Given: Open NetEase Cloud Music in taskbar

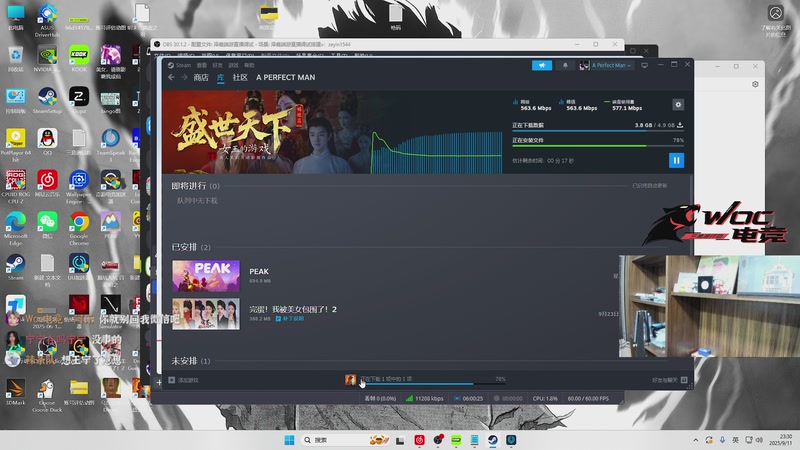Looking at the screenshot, I should (419, 440).
